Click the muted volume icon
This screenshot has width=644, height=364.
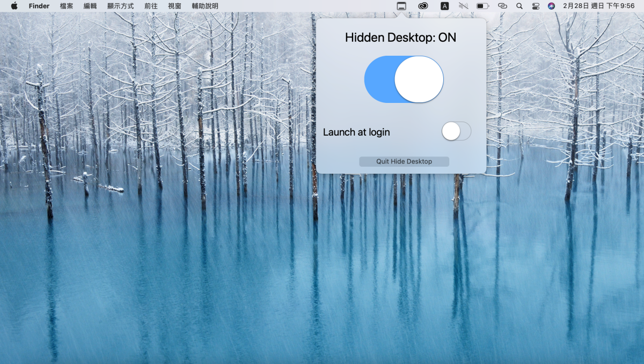464,6
